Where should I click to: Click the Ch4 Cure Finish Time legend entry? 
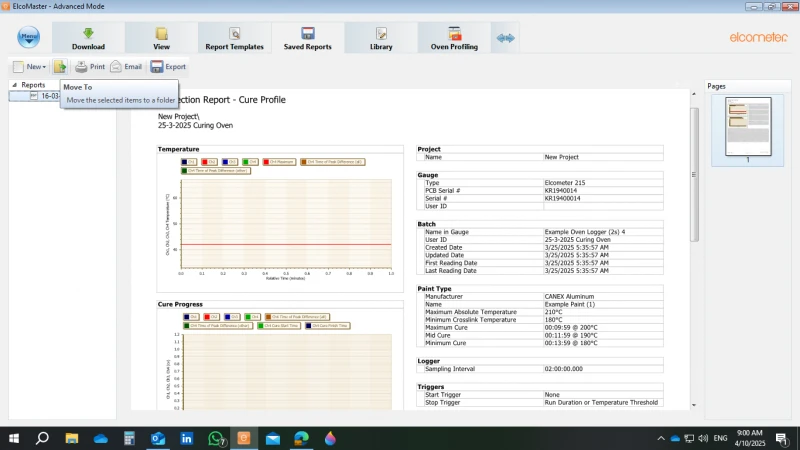[x=328, y=326]
